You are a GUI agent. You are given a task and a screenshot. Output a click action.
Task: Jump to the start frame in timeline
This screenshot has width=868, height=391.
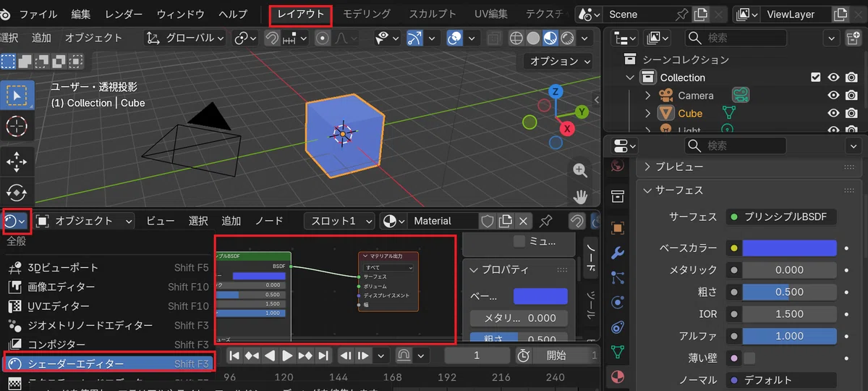click(234, 356)
